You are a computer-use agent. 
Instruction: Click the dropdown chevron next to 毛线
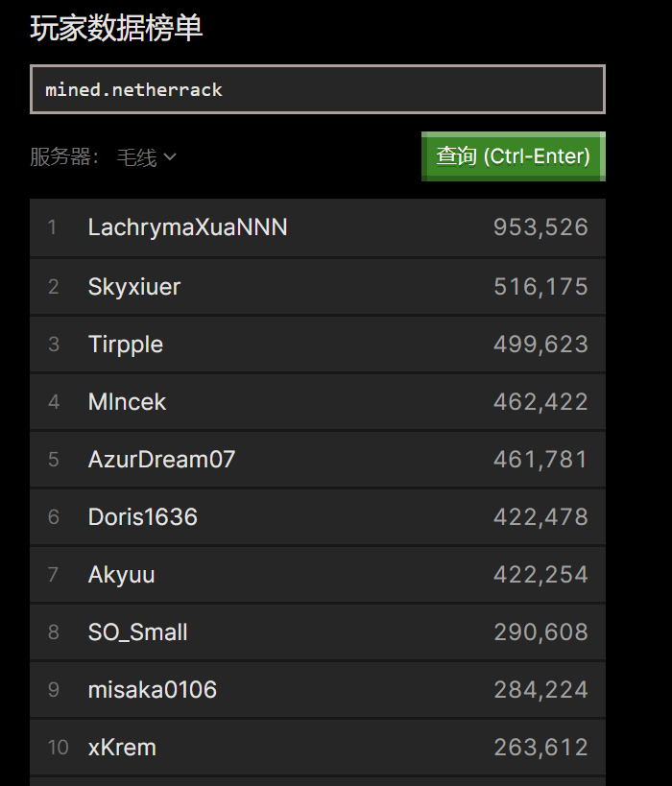coord(170,156)
